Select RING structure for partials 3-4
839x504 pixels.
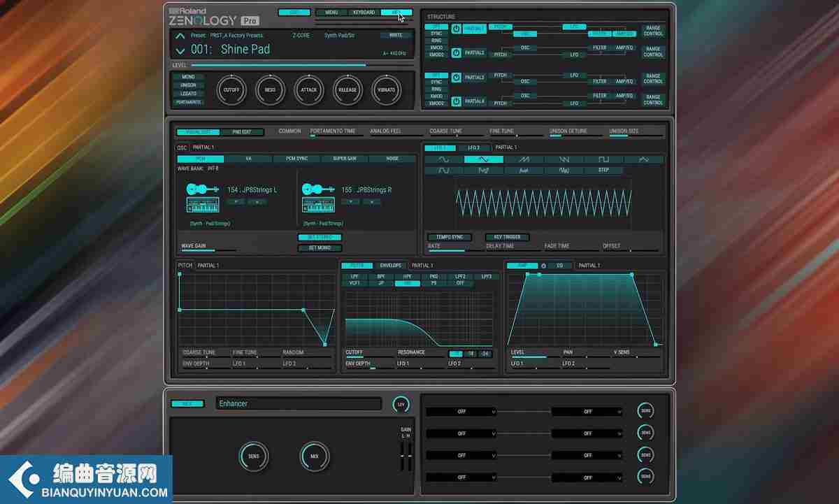tap(436, 89)
